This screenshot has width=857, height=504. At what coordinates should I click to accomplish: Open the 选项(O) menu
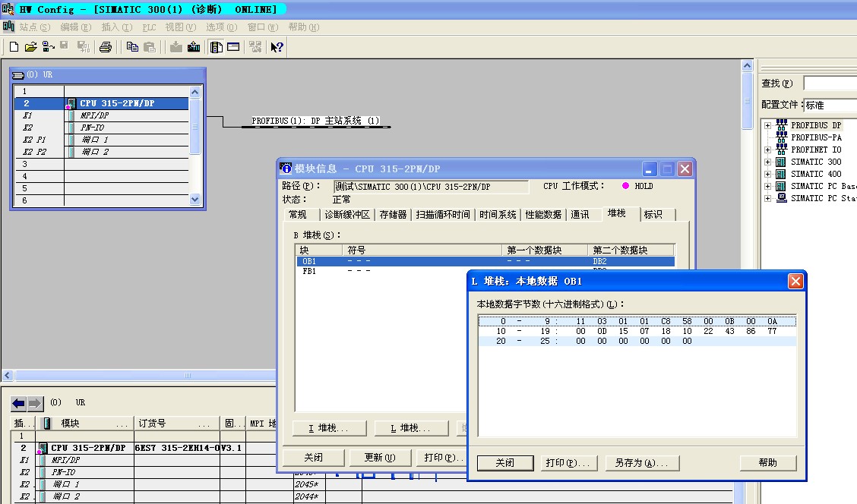tap(221, 27)
